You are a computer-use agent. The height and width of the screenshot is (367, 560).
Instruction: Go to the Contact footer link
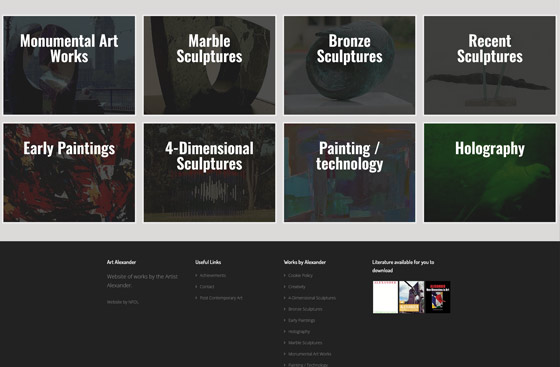pos(207,287)
